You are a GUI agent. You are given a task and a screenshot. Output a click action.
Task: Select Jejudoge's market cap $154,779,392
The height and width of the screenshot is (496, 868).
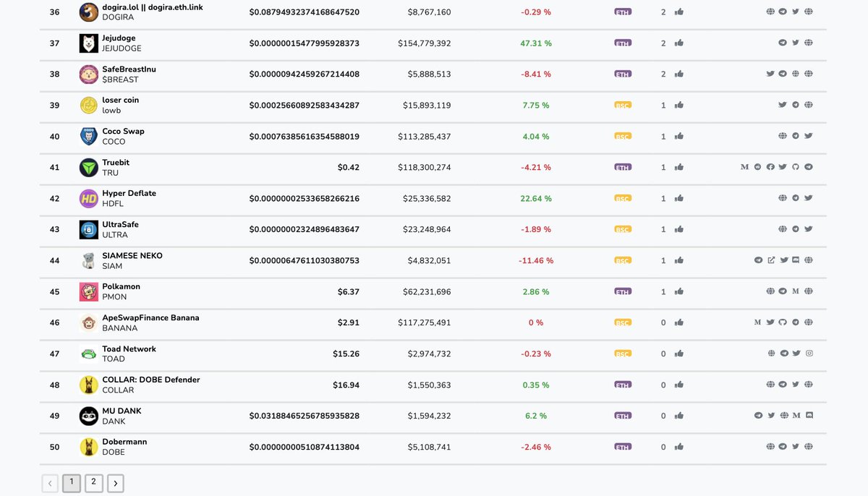pyautogui.click(x=424, y=43)
